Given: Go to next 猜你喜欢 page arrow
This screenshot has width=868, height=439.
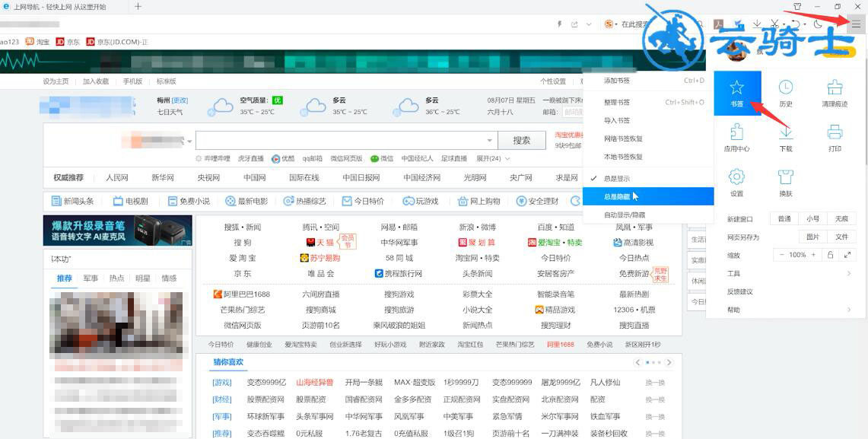Looking at the screenshot, I should click(x=669, y=363).
